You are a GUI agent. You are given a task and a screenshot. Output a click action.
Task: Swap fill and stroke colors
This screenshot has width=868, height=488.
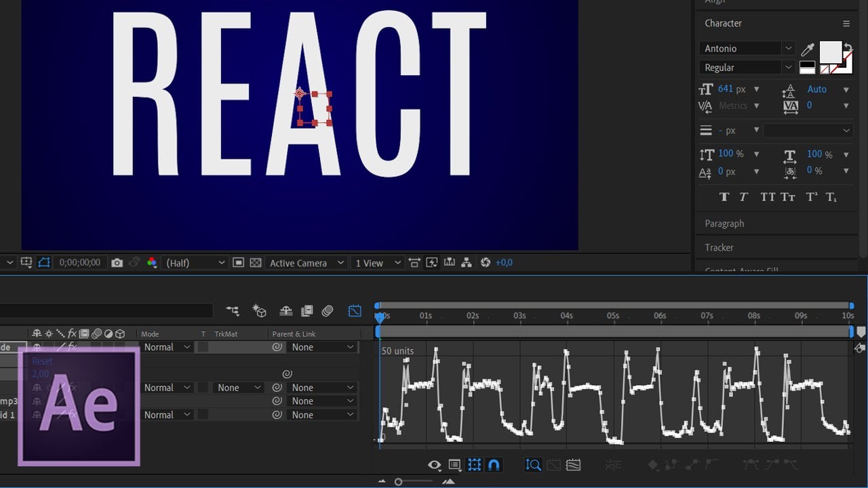pyautogui.click(x=848, y=47)
